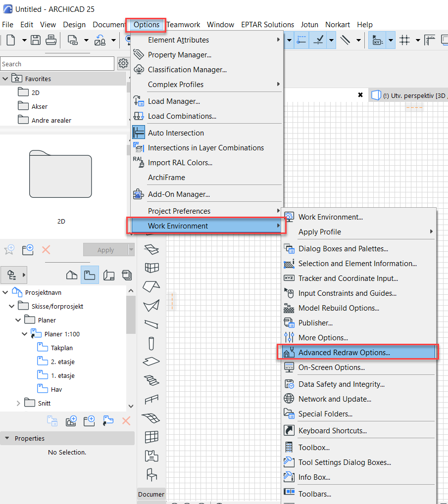This screenshot has width=448, height=504.
Task: Toggle the XY coordinate tracker button
Action: (377, 40)
